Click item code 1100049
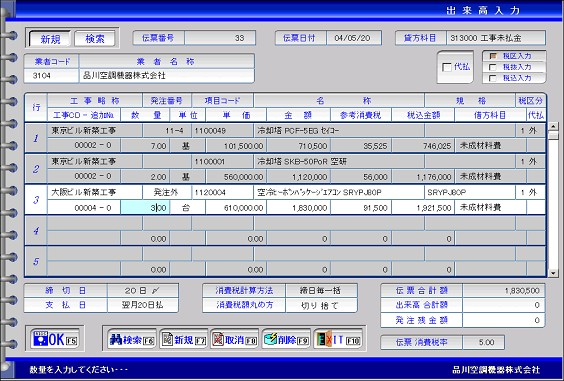 (x=223, y=131)
